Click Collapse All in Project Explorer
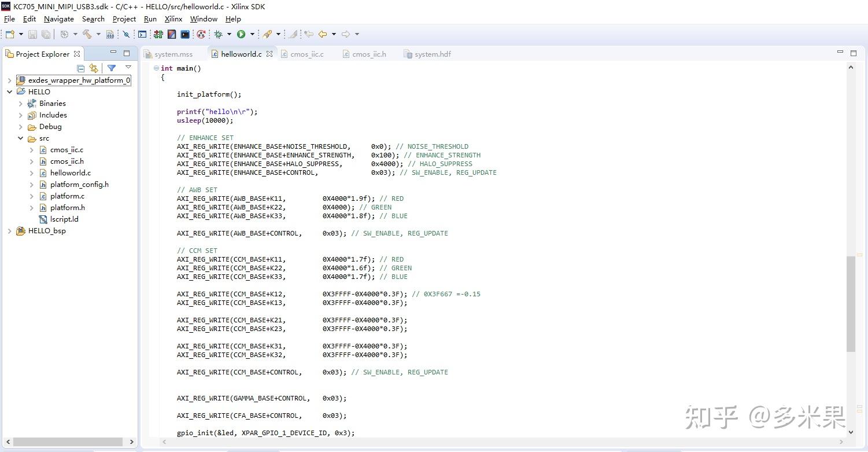Image resolution: width=868 pixels, height=452 pixels. tap(81, 68)
